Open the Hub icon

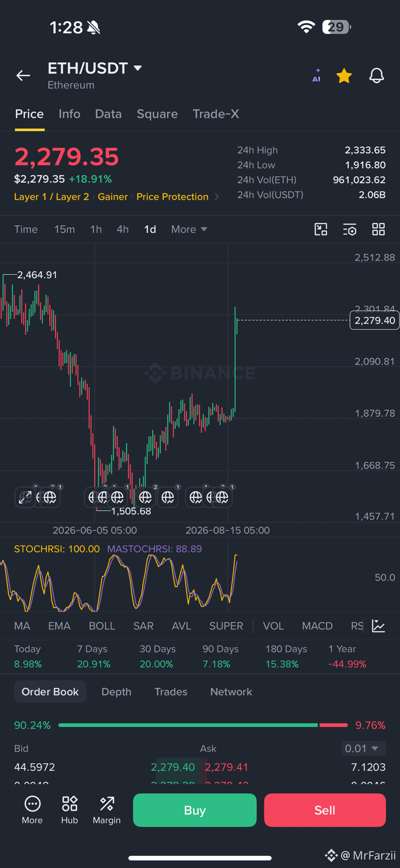click(70, 810)
